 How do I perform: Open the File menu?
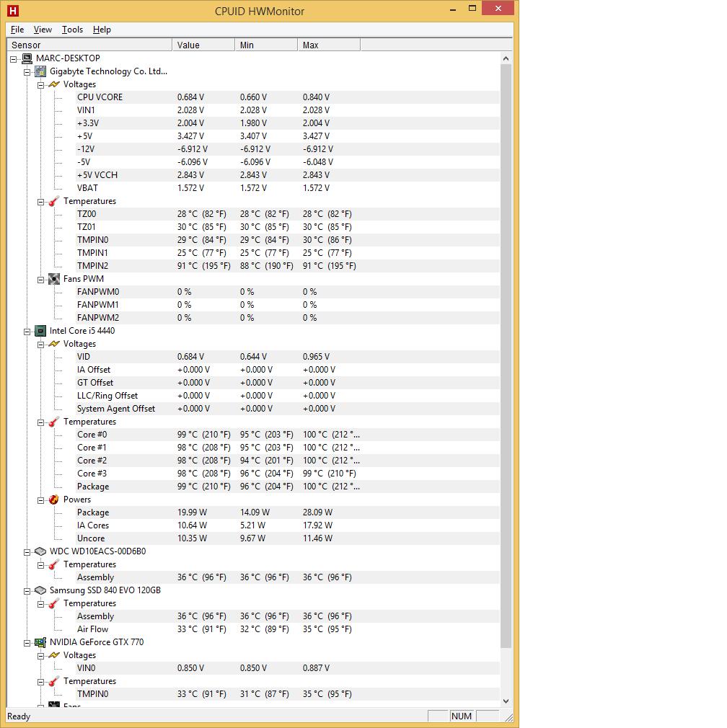coord(17,30)
